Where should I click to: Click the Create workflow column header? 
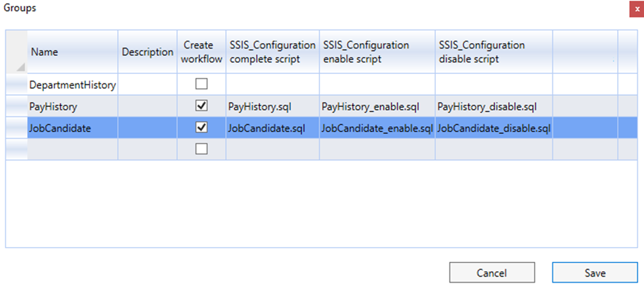(x=201, y=52)
